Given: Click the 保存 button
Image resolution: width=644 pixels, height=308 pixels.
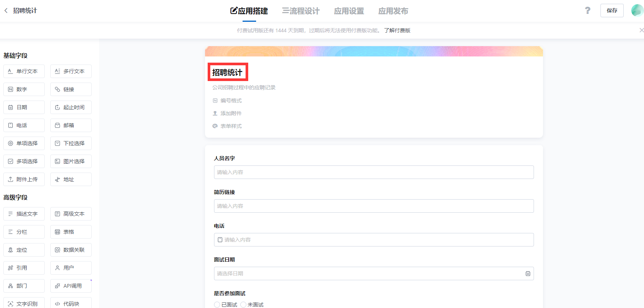Looking at the screenshot, I should tap(612, 11).
